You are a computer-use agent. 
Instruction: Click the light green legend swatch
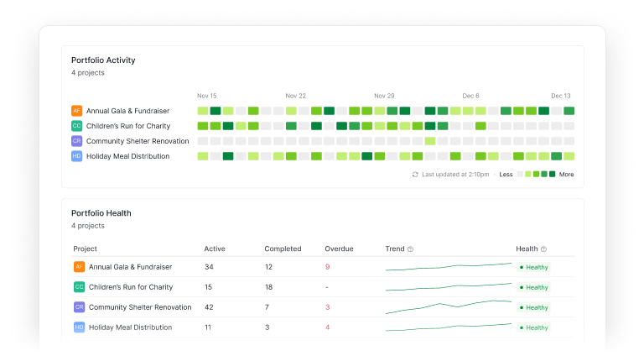tap(528, 175)
